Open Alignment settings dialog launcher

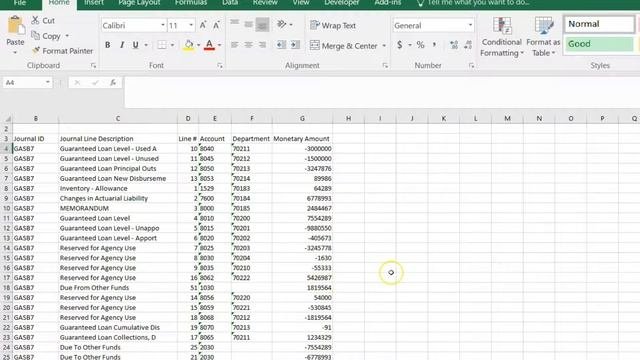point(385,65)
